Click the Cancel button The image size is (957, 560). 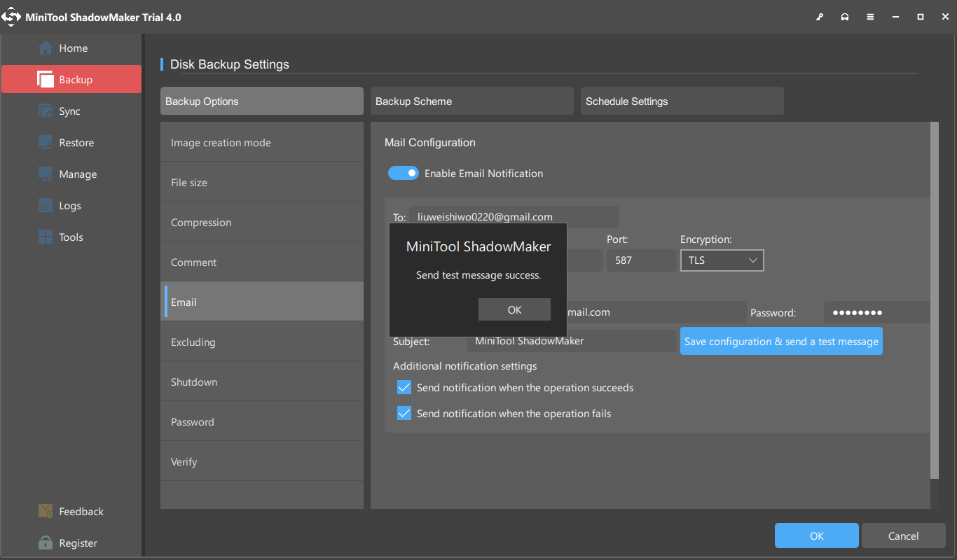pos(904,535)
